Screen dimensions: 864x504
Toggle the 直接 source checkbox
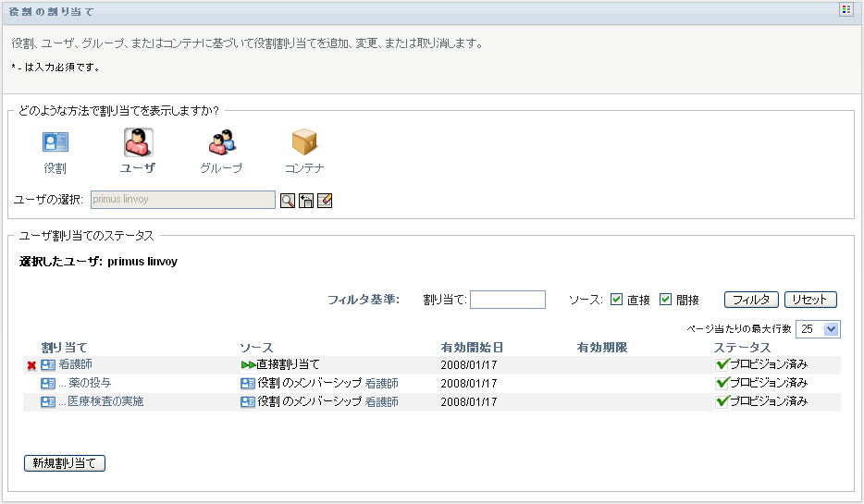(x=617, y=299)
